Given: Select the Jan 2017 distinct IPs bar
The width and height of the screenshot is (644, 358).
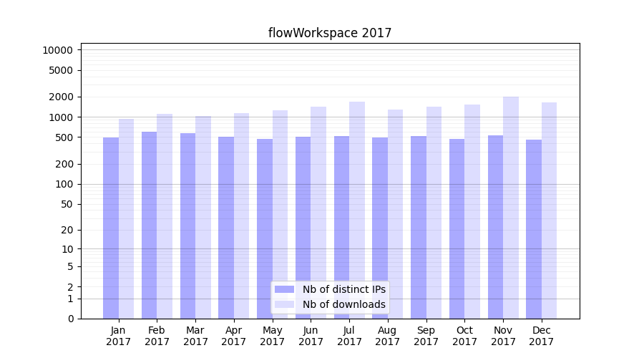Looking at the screenshot, I should coord(111,228).
